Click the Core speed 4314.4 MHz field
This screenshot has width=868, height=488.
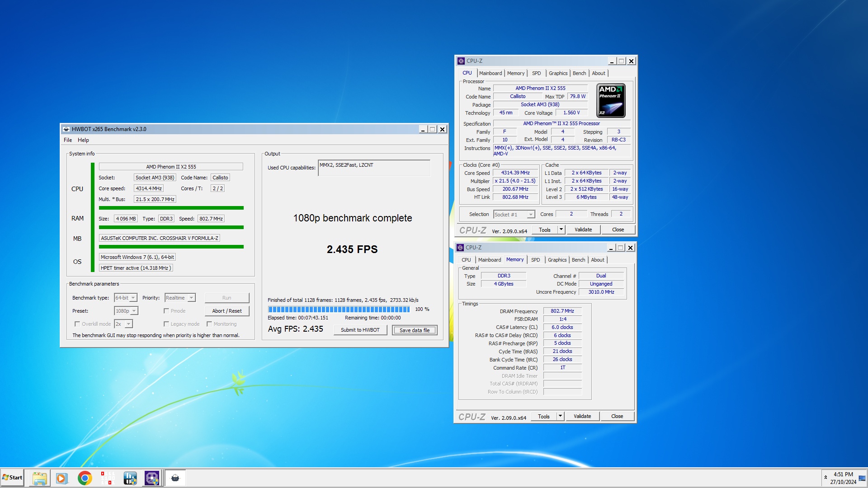149,188
